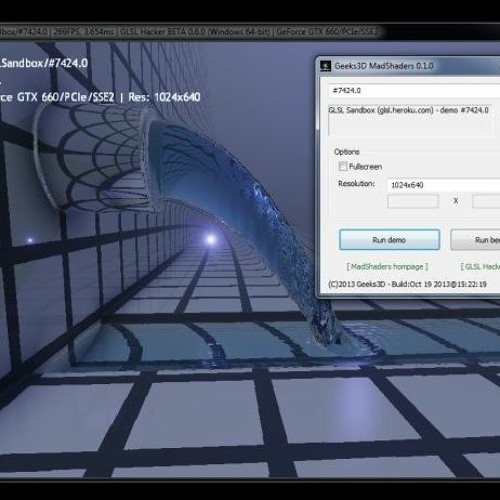
Task: Enable the Fullscreen checkbox
Action: pyautogui.click(x=343, y=166)
